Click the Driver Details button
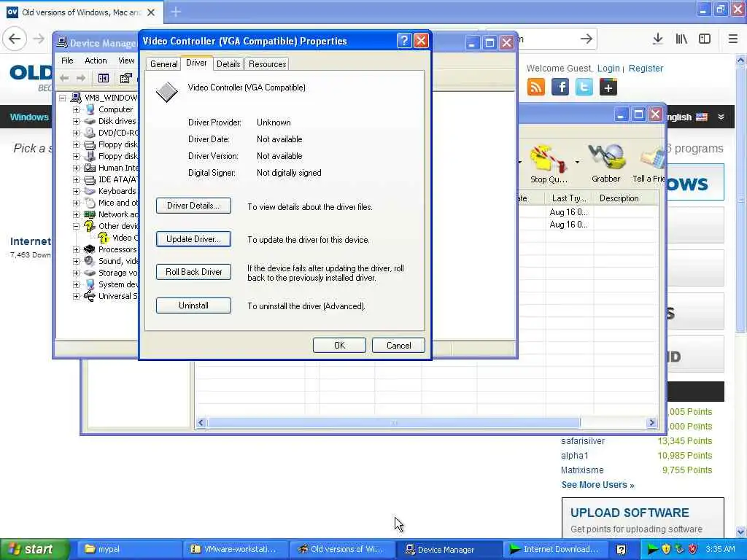The height and width of the screenshot is (560, 747). pyautogui.click(x=193, y=206)
